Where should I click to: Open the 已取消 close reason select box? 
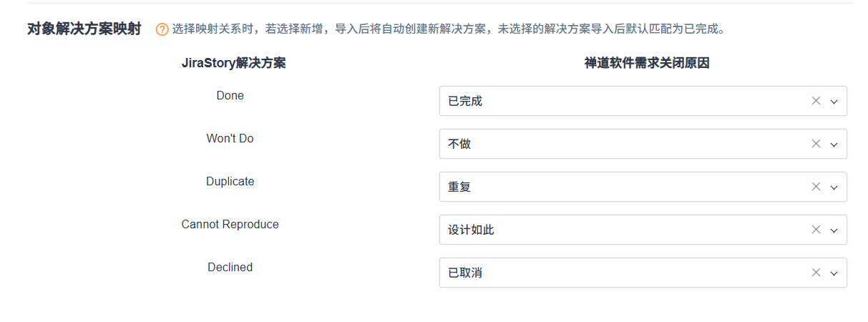coord(615,273)
